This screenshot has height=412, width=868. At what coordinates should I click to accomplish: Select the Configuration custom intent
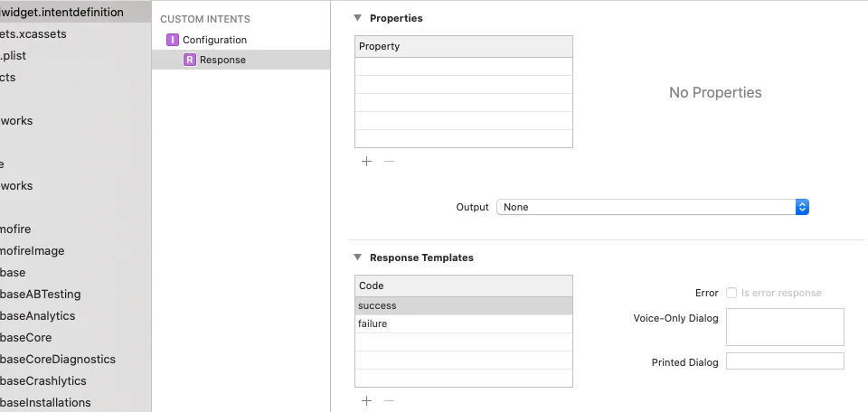(x=214, y=40)
